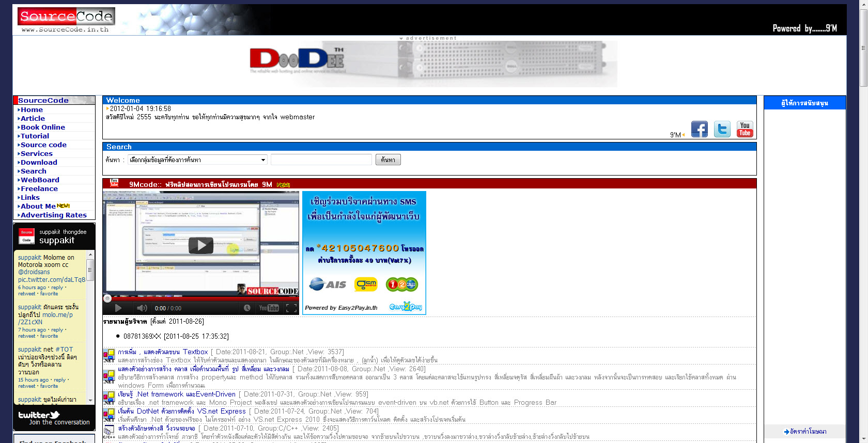
Task: Click the Twitter widget scroll up arrow
Action: pos(90,255)
